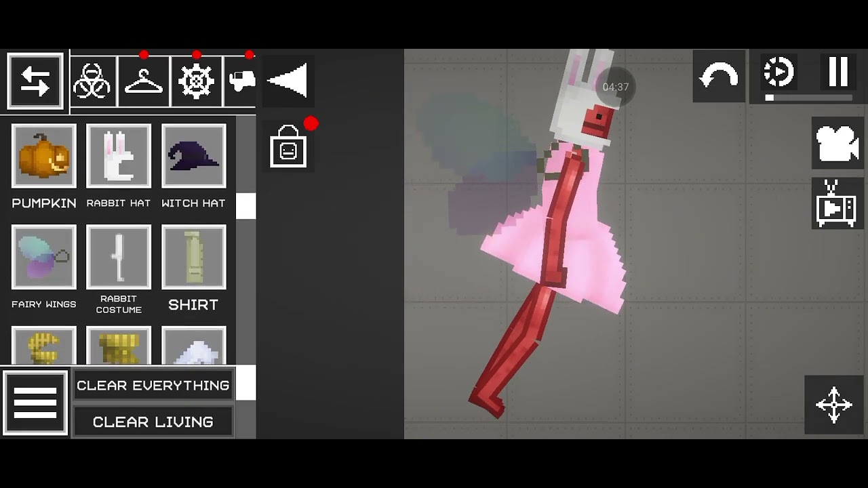
Task: Open the TV playback icon
Action: pyautogui.click(x=837, y=203)
